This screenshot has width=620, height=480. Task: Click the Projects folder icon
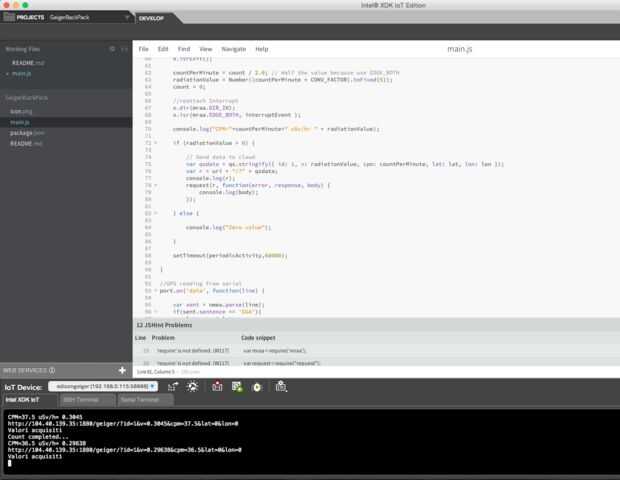(9, 17)
